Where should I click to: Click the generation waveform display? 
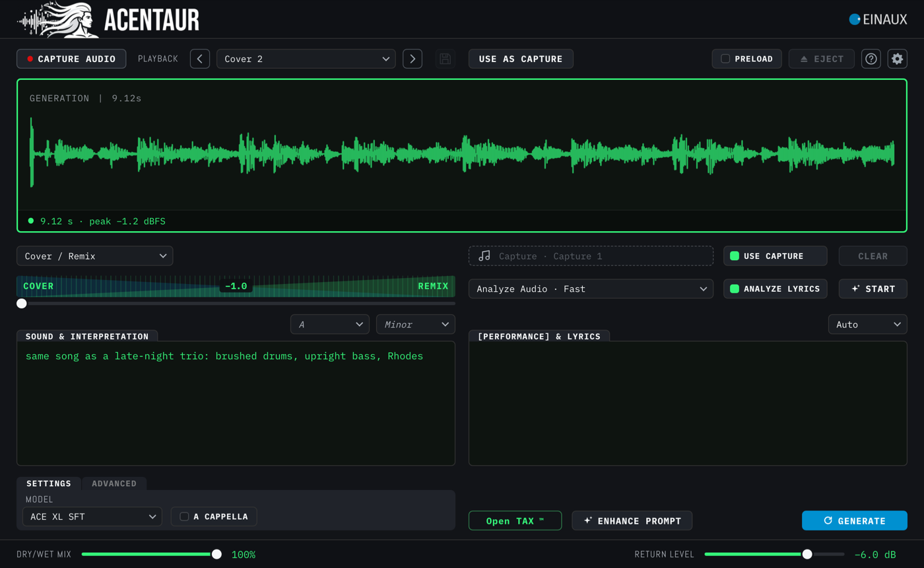462,155
